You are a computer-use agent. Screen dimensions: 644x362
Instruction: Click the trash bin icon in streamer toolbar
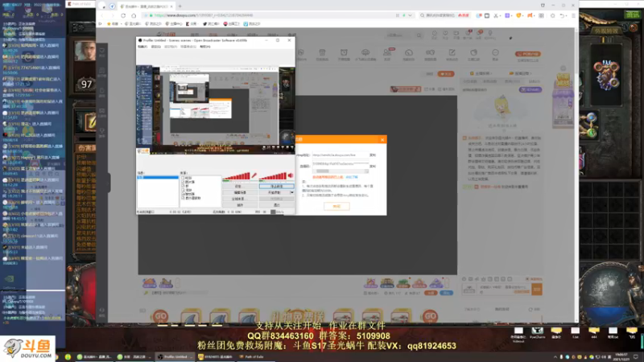click(x=322, y=54)
